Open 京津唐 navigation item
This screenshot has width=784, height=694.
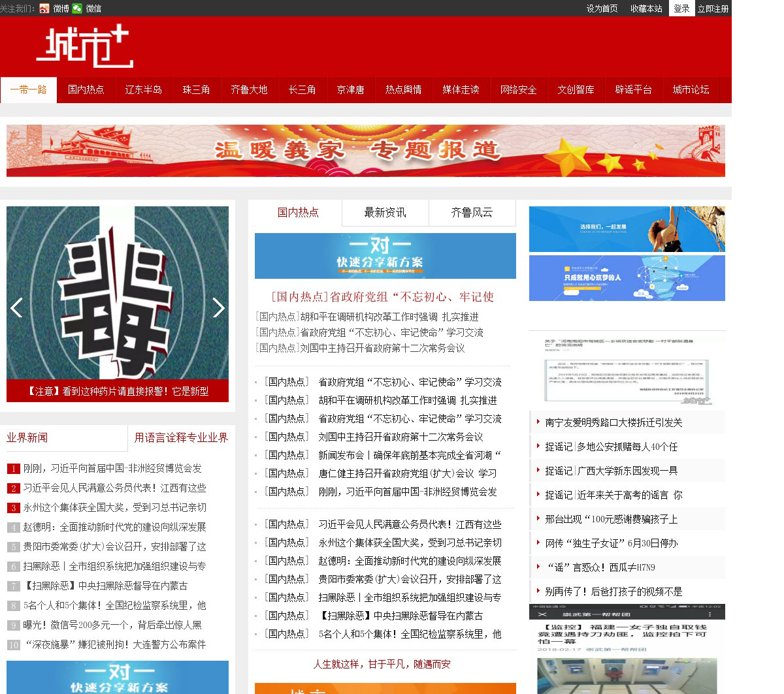pos(351,90)
